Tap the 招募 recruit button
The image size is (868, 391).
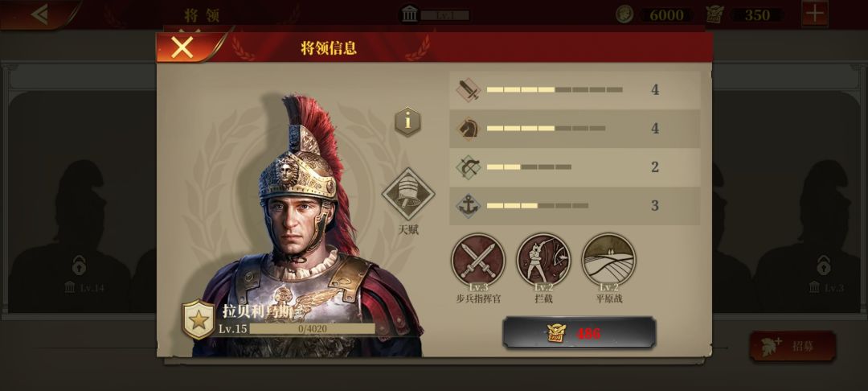point(792,346)
